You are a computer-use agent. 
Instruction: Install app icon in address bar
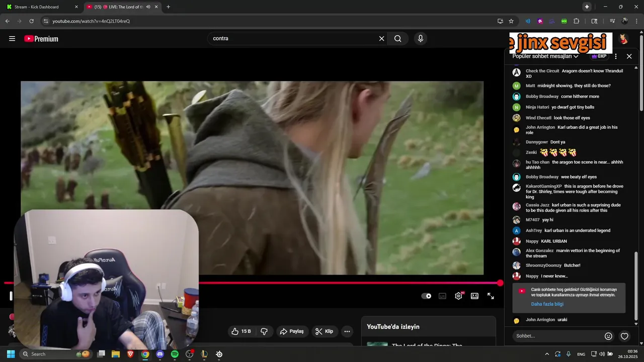coord(500,21)
